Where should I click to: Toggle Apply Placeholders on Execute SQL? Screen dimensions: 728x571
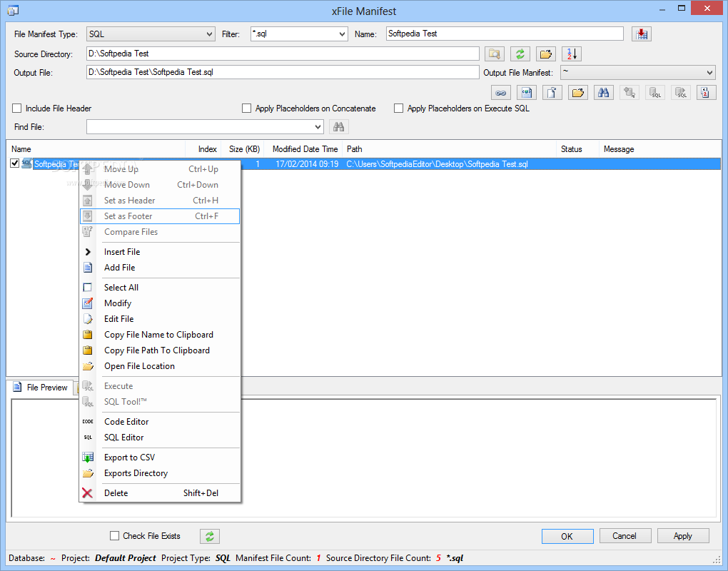tap(398, 108)
